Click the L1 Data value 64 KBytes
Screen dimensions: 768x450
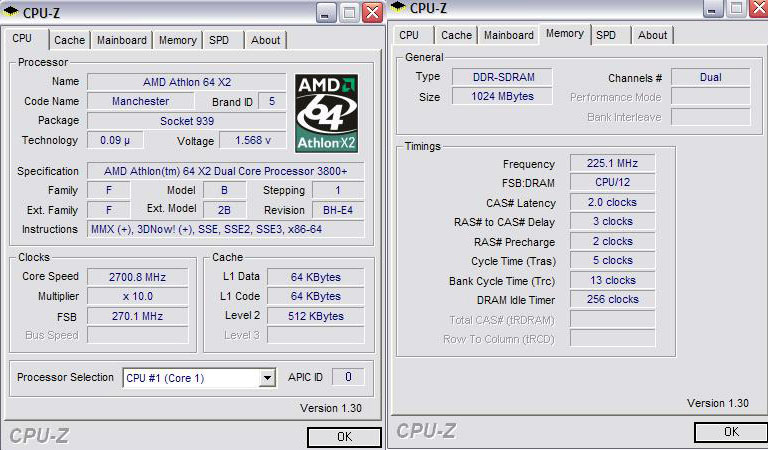pyautogui.click(x=316, y=277)
